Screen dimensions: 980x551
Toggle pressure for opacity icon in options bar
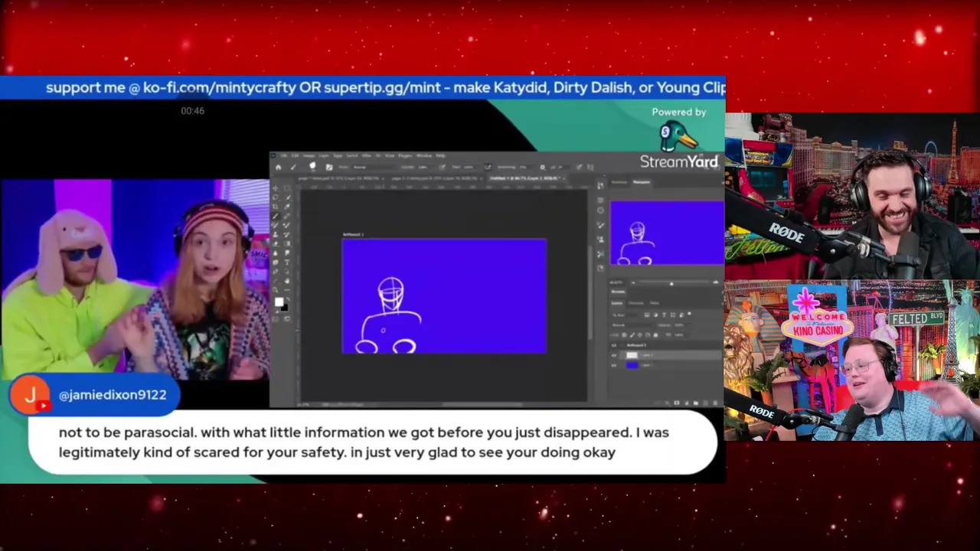pos(442,167)
